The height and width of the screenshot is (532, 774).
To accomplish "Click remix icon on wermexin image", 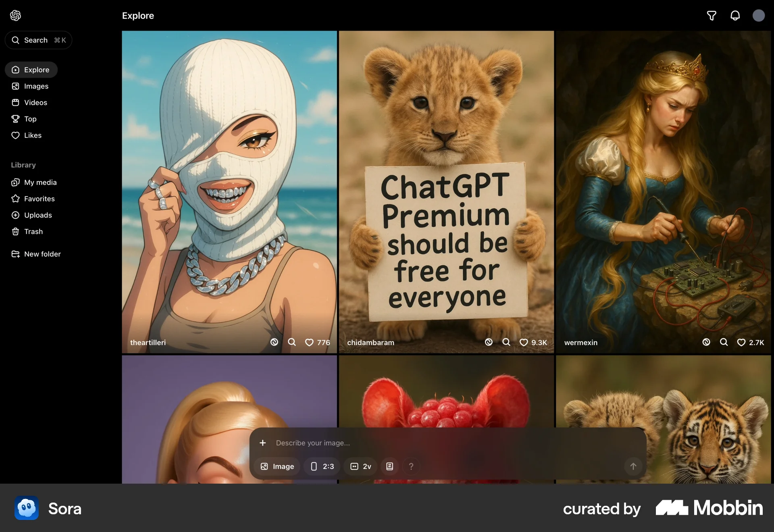I will [706, 342].
